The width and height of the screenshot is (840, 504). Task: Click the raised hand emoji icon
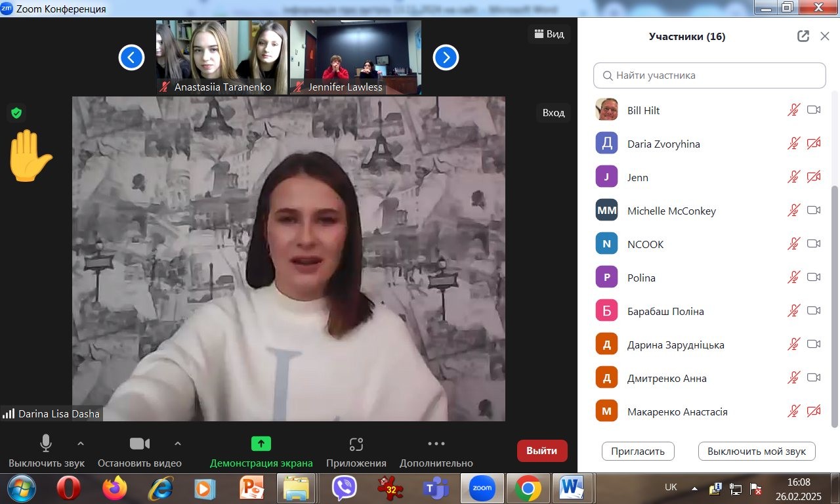29,156
